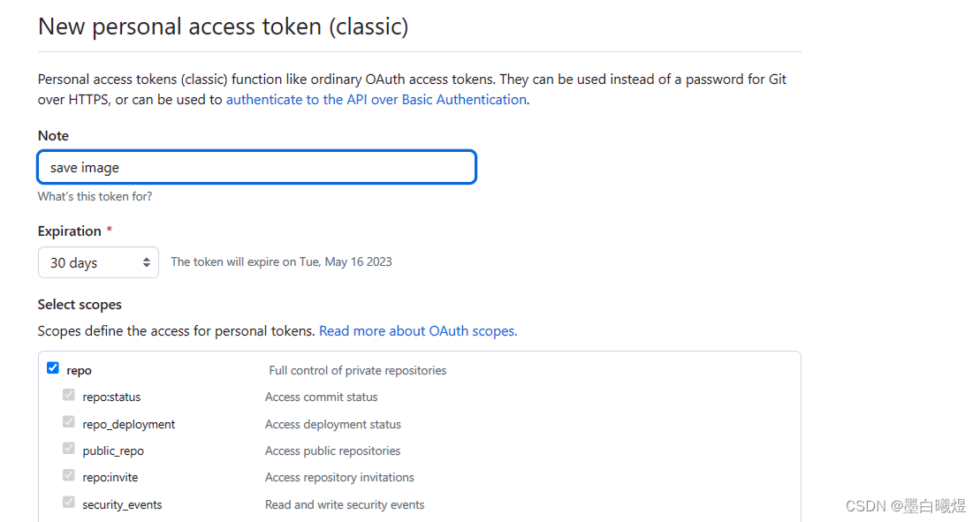The width and height of the screenshot is (980, 522).
Task: Click the token expiry date message
Action: coord(281,262)
